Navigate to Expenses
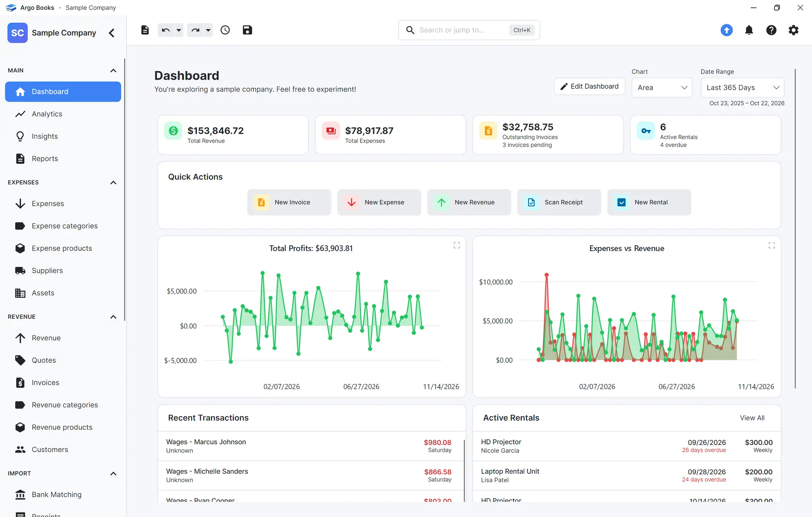The width and height of the screenshot is (812, 517). coord(63,203)
